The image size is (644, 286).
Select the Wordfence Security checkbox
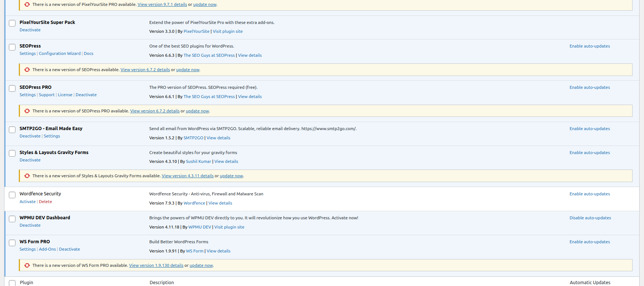[12, 195]
